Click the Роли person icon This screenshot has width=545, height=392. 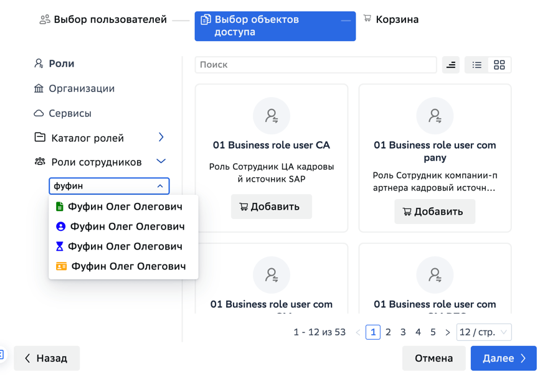[39, 63]
